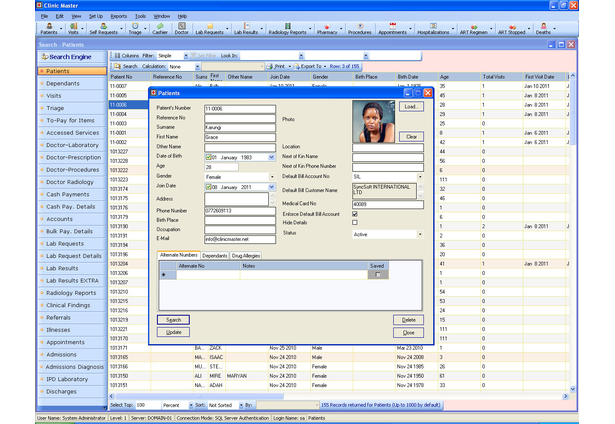Image resolution: width=615 pixels, height=424 pixels.
Task: Click the vertical scrollbar down arrow
Action: [x=573, y=389]
